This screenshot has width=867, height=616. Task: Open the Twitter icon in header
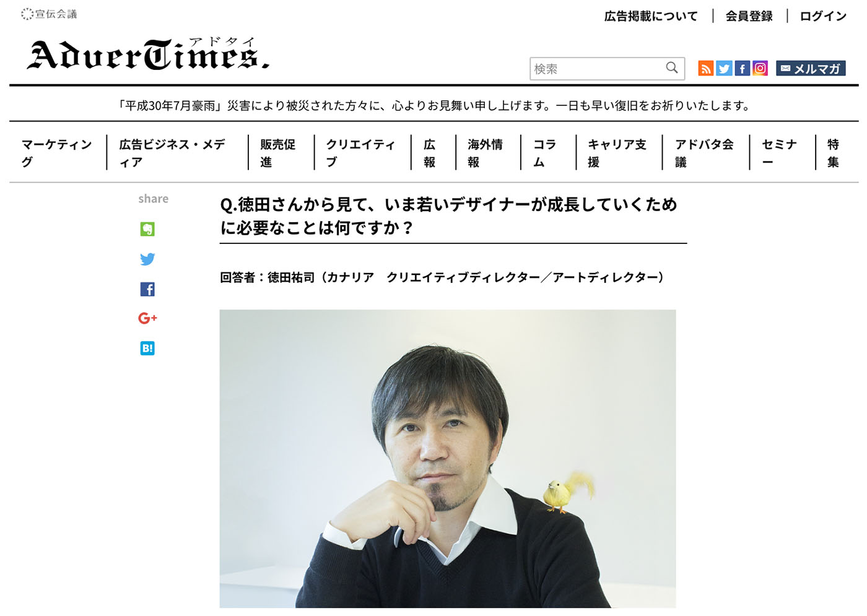pos(724,68)
